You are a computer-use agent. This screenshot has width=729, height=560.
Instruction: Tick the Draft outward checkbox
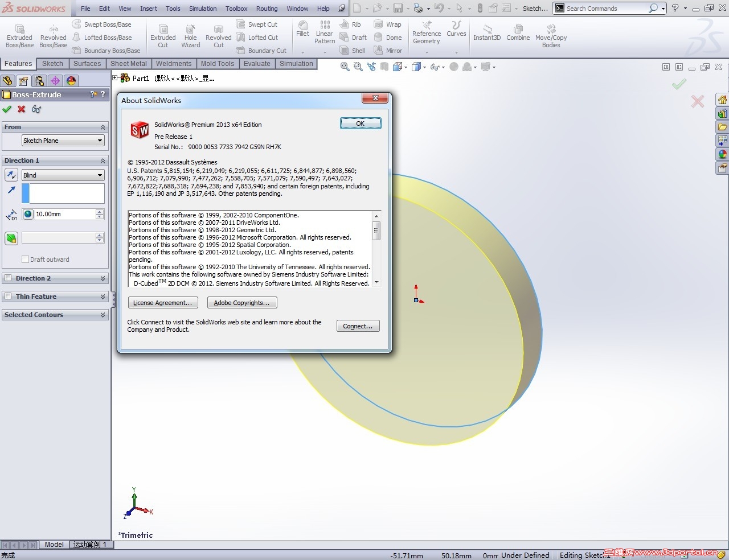pyautogui.click(x=25, y=260)
